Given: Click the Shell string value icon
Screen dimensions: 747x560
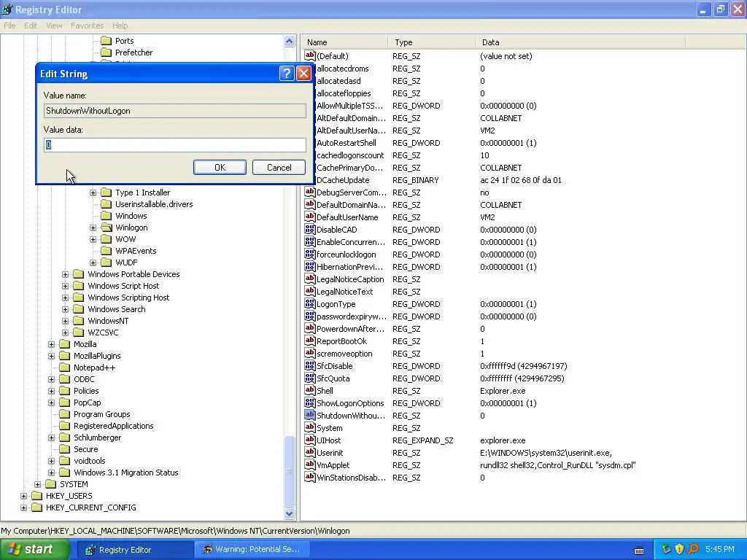Looking at the screenshot, I should click(309, 390).
